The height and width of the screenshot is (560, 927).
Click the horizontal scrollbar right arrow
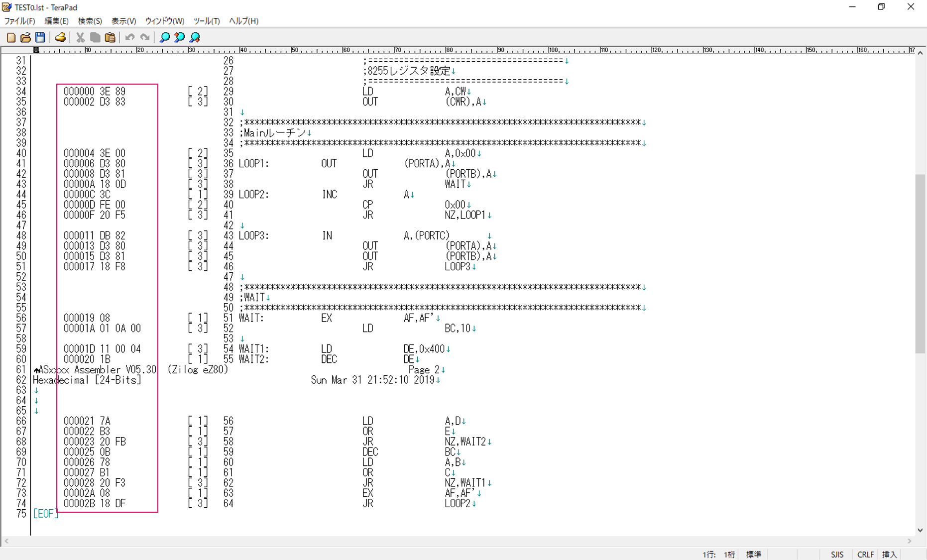pyautogui.click(x=910, y=541)
